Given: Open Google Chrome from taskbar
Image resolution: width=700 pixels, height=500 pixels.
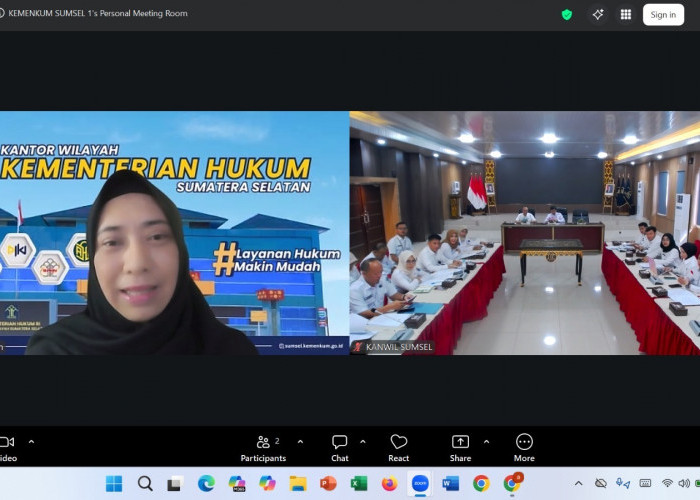Looking at the screenshot, I should click(x=481, y=483).
